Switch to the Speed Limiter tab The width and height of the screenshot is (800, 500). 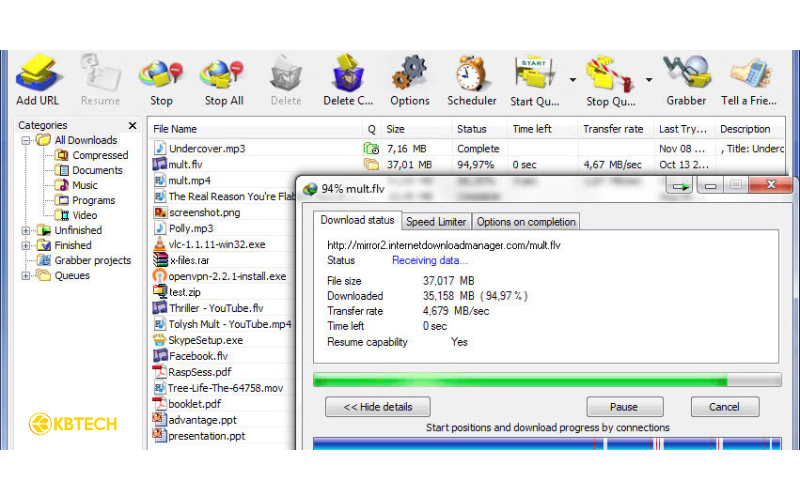click(x=436, y=222)
